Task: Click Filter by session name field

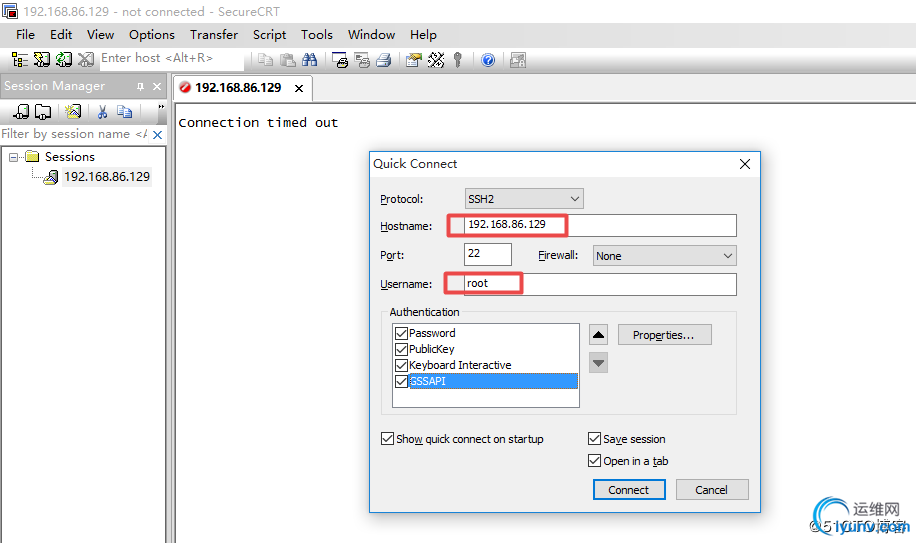Action: point(75,134)
